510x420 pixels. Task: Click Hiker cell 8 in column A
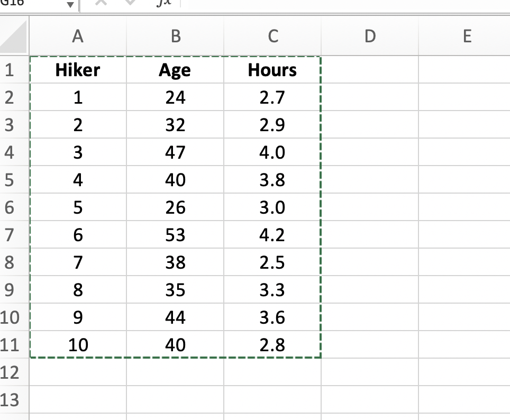(78, 289)
